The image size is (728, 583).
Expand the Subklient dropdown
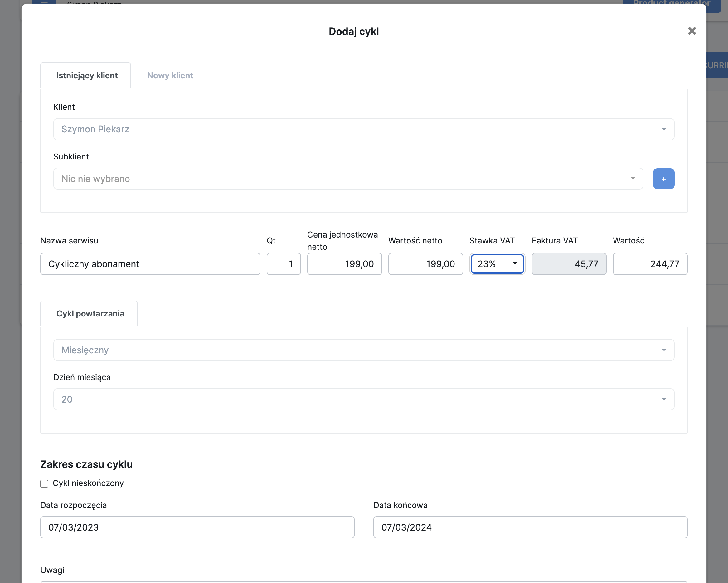(x=348, y=179)
